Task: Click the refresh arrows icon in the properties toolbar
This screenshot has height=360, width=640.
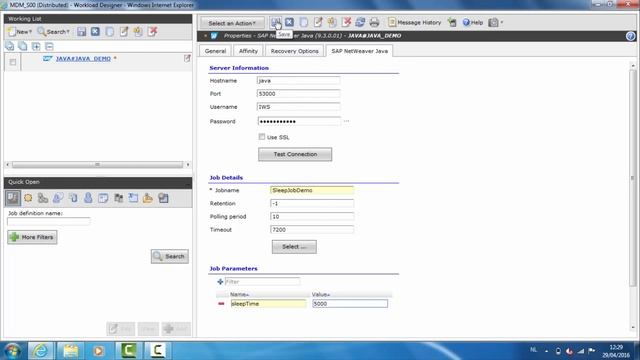Action: pyautogui.click(x=360, y=22)
